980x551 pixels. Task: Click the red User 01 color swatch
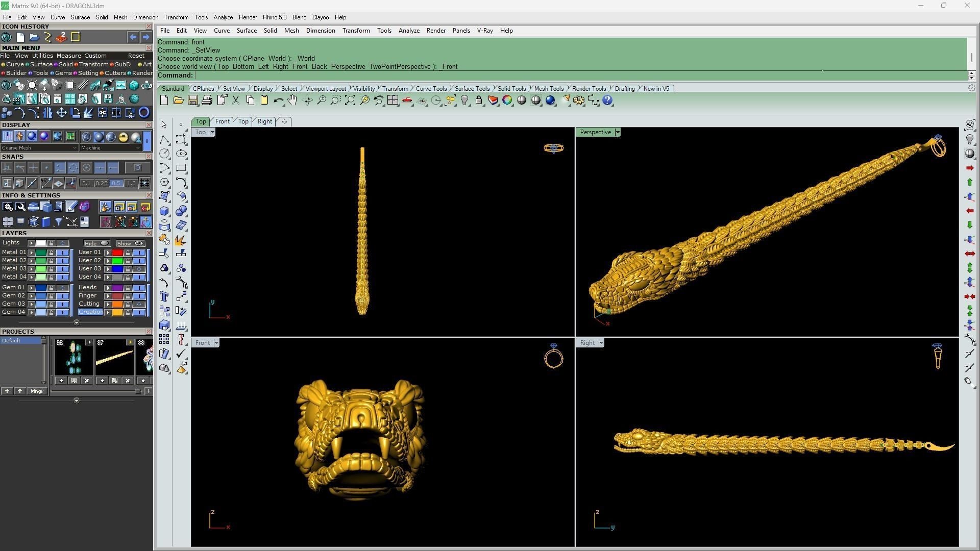[117, 253]
